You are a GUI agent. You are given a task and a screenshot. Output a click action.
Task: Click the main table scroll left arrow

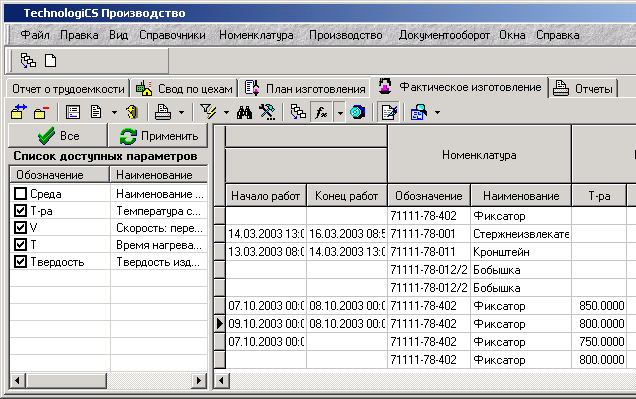tap(221, 380)
